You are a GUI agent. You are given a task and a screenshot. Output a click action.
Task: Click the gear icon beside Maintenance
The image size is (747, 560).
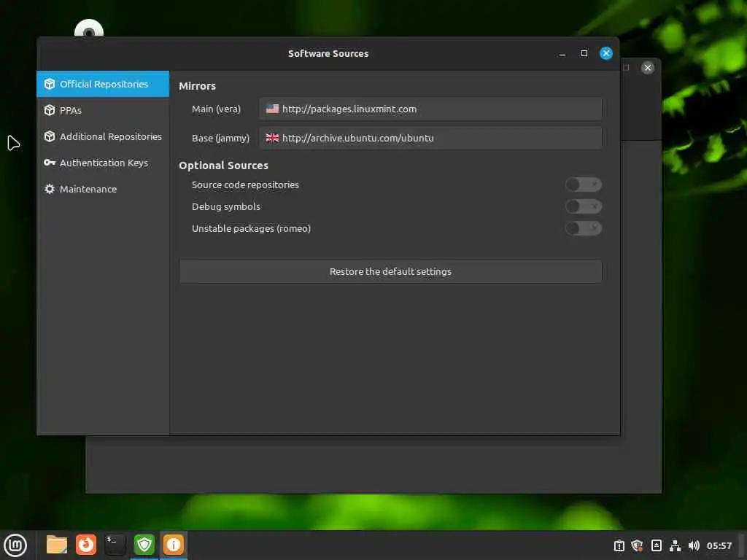(x=50, y=189)
